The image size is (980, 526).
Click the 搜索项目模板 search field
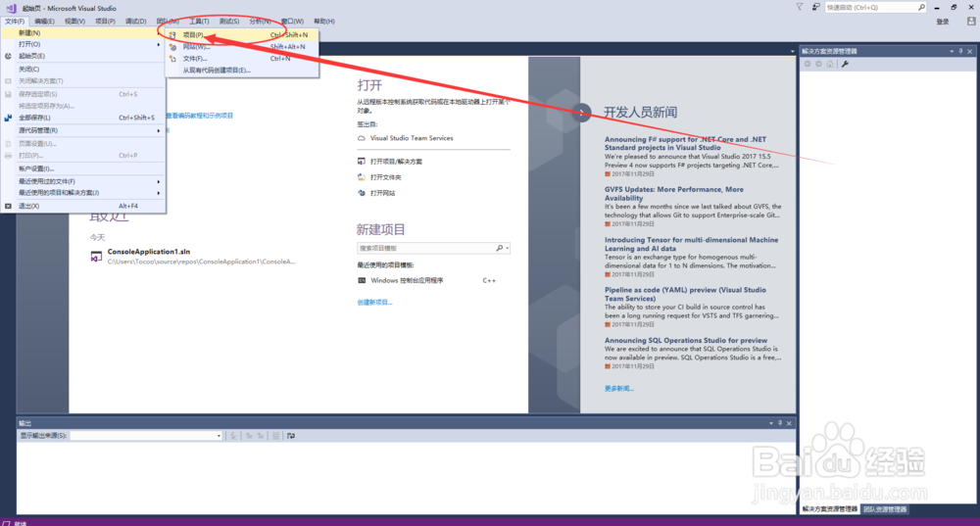point(428,248)
